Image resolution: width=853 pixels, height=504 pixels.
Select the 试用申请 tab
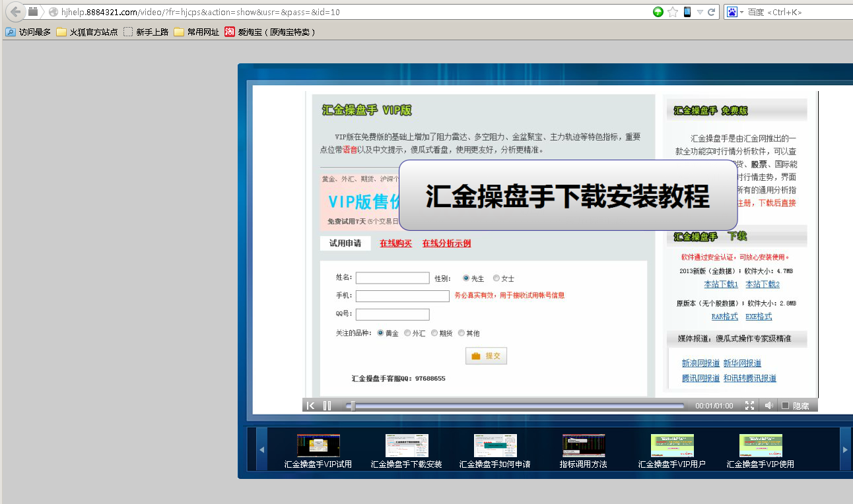click(345, 243)
